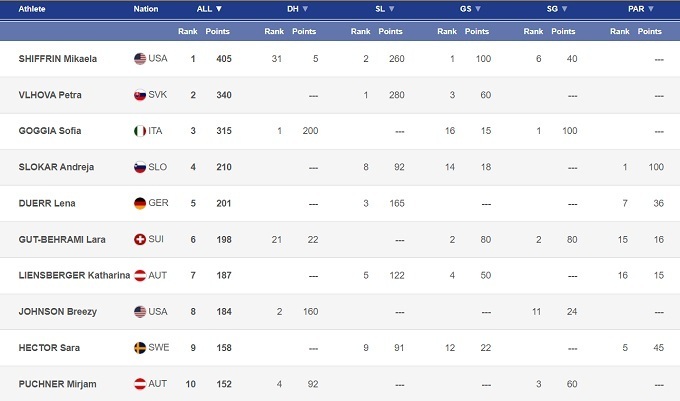Sort standings by ALL column arrow
Image resolution: width=680 pixels, height=401 pixels.
pyautogui.click(x=219, y=9)
